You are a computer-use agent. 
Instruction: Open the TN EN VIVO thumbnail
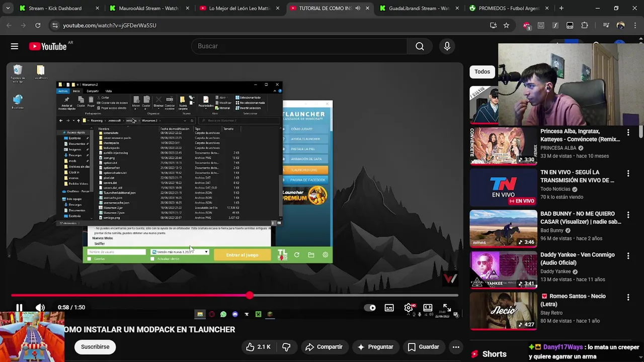tap(503, 188)
